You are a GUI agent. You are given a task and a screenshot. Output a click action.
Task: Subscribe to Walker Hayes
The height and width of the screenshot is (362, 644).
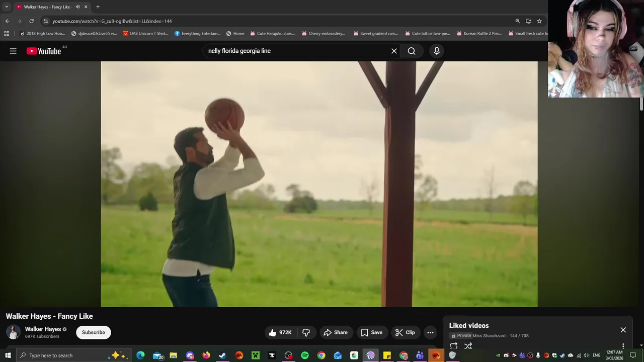(x=94, y=332)
